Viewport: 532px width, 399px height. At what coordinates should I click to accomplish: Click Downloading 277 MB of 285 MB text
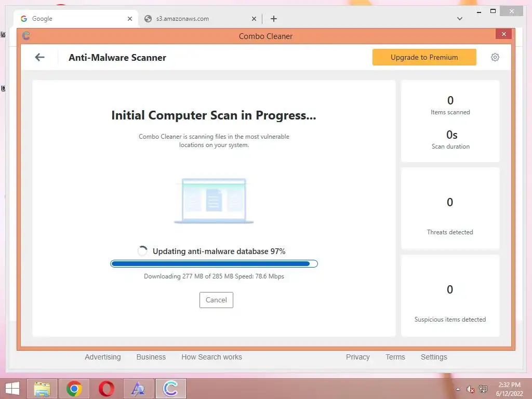[x=214, y=276]
